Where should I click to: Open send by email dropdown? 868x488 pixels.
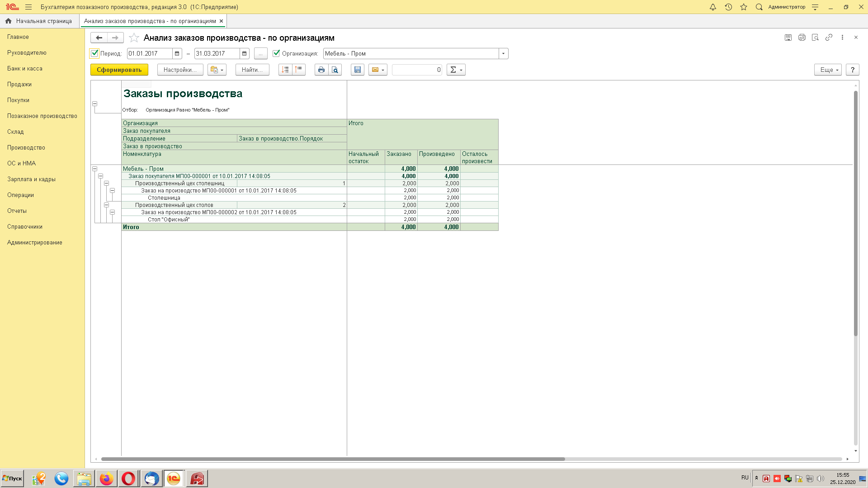point(378,70)
